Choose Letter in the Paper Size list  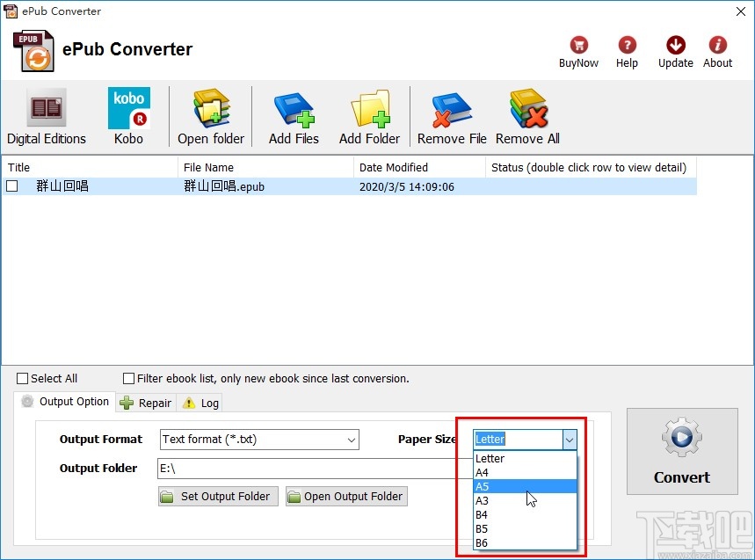pos(525,458)
